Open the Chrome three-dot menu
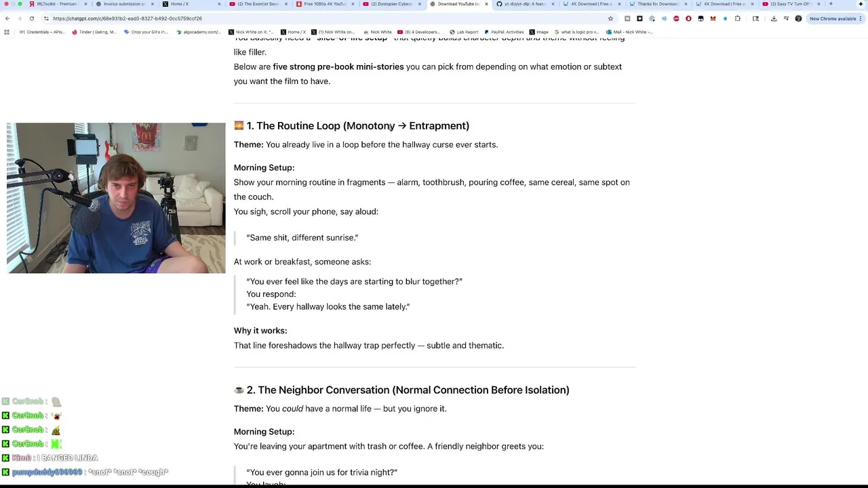This screenshot has width=868, height=488. tap(861, 18)
